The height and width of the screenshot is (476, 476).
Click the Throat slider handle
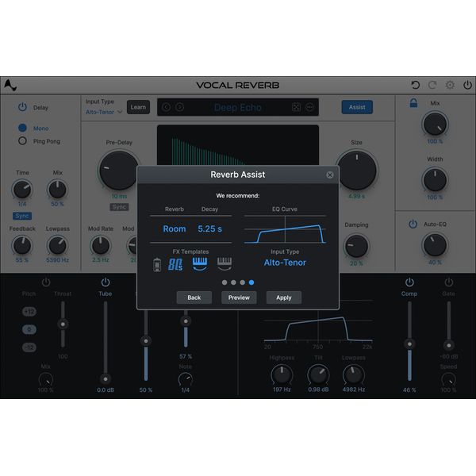click(x=63, y=324)
